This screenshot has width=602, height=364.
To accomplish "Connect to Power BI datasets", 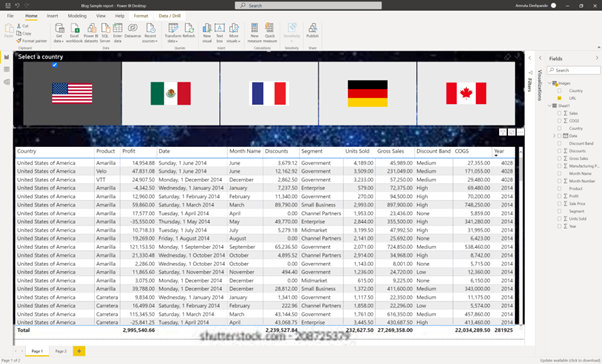I will pyautogui.click(x=91, y=33).
